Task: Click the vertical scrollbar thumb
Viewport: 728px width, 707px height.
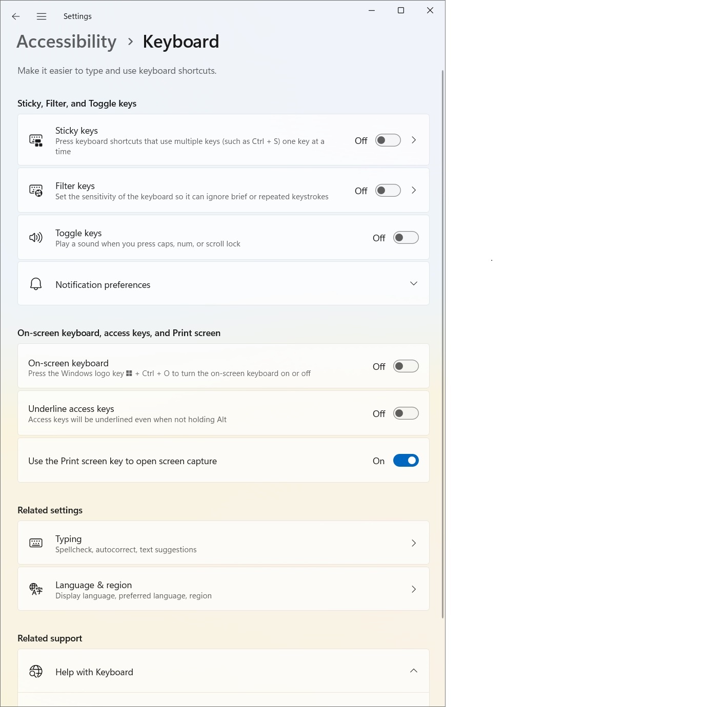Action: 442,344
